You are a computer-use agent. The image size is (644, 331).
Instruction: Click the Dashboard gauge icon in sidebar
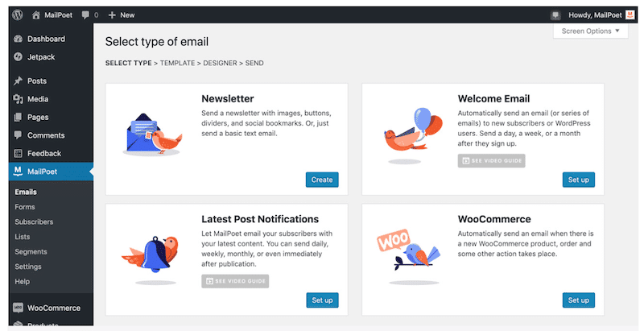[18, 39]
